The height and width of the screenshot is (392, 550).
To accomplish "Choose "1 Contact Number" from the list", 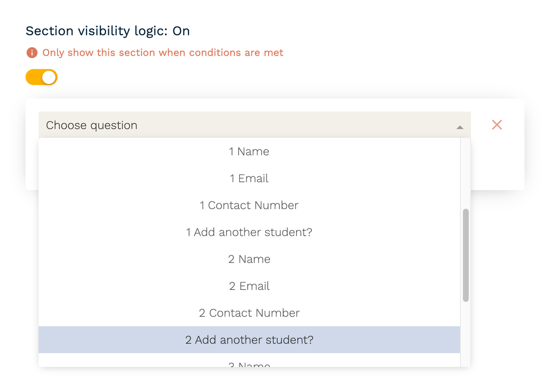I will (x=249, y=205).
